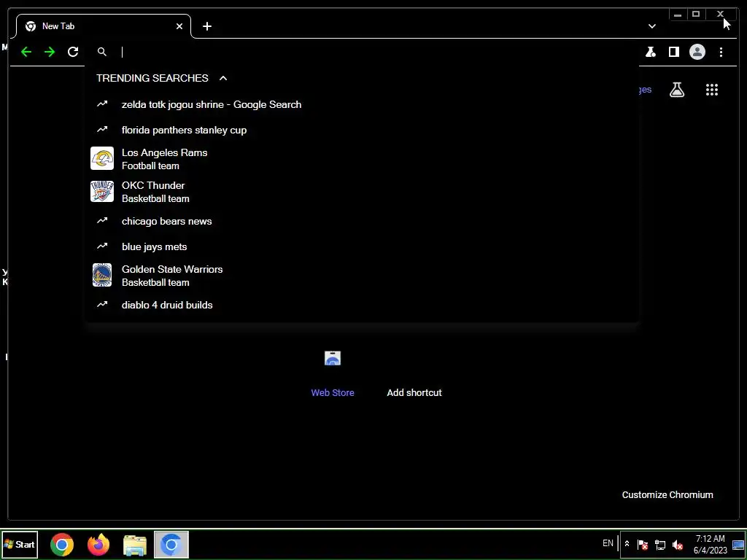747x560 pixels.
Task: Click the EN language indicator
Action: (x=608, y=543)
